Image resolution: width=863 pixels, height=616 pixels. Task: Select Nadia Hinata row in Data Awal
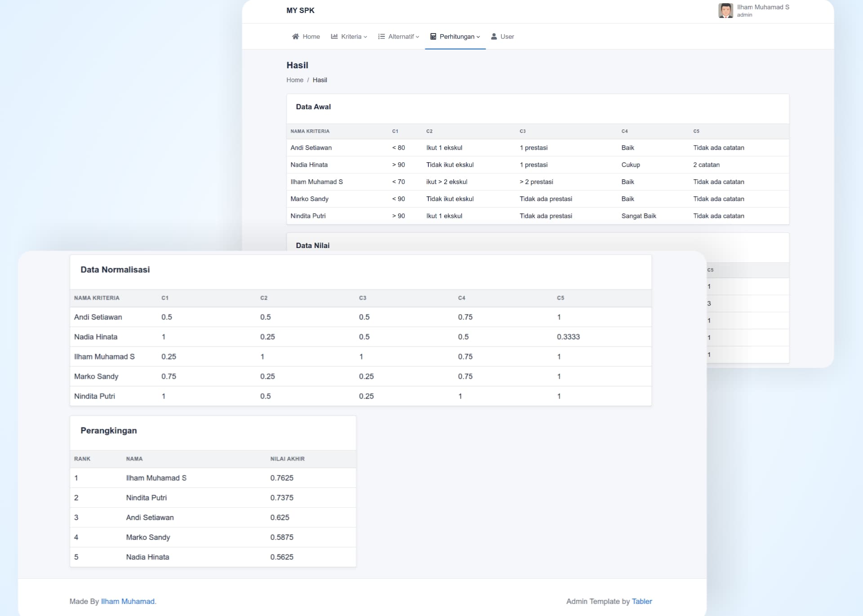pyautogui.click(x=309, y=165)
